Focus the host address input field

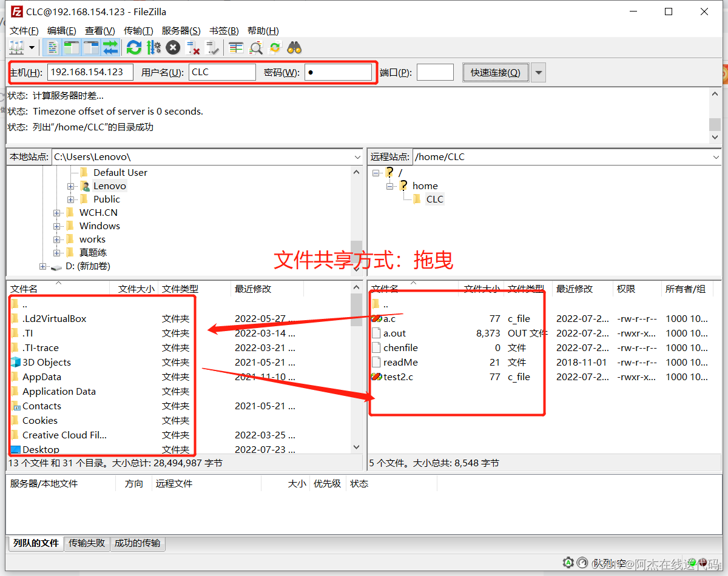(90, 72)
